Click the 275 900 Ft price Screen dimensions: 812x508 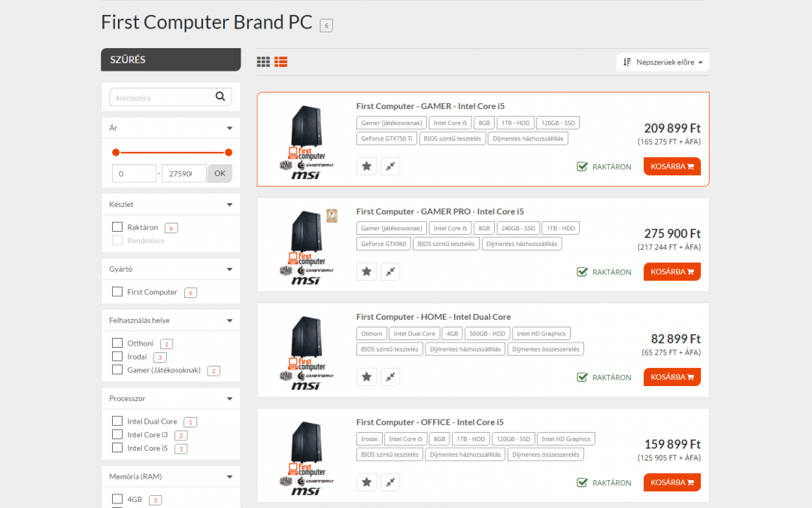point(672,233)
